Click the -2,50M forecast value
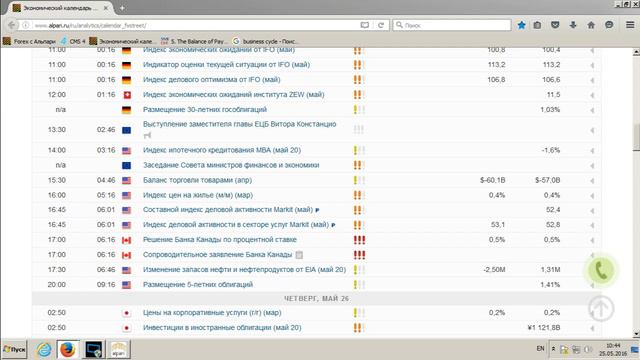The image size is (640, 360). [494, 269]
